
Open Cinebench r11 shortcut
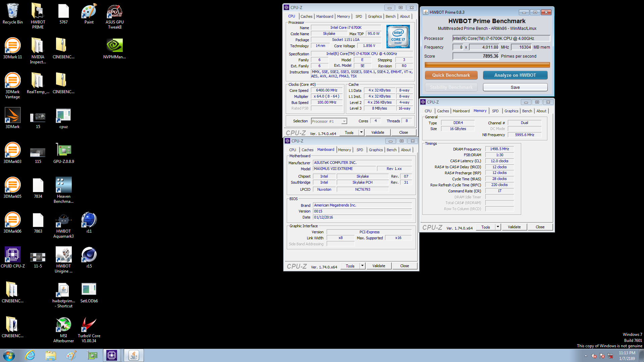pos(89,223)
